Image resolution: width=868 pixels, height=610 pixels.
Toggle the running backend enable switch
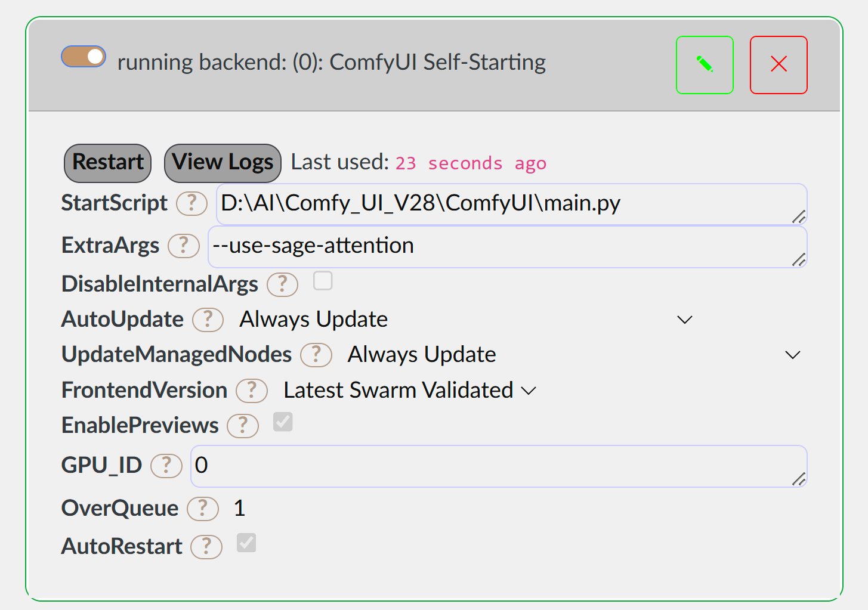pos(84,57)
